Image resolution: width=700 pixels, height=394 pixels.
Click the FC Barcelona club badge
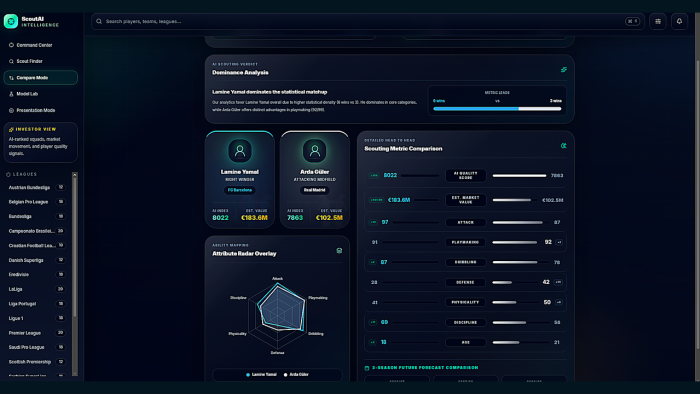(x=240, y=190)
